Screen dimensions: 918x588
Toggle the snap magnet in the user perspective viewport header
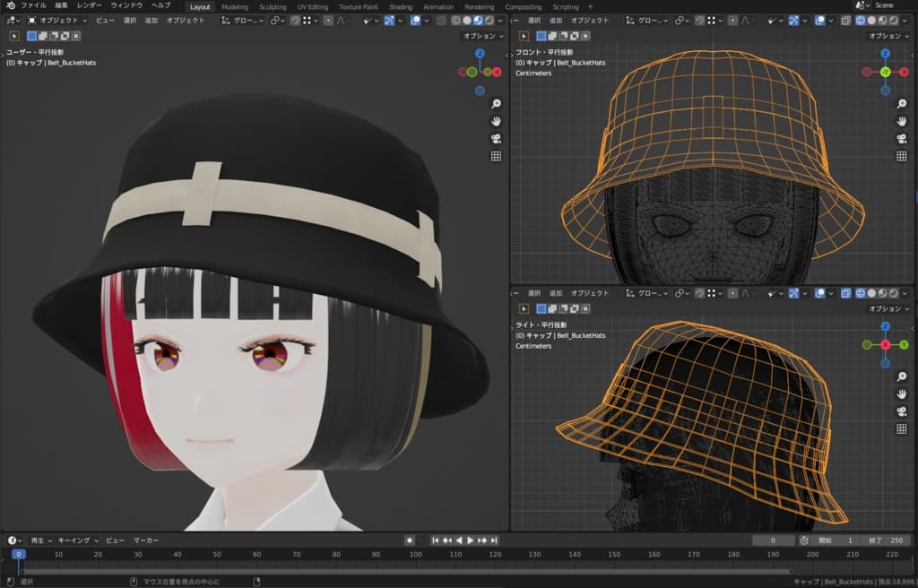pyautogui.click(x=295, y=20)
